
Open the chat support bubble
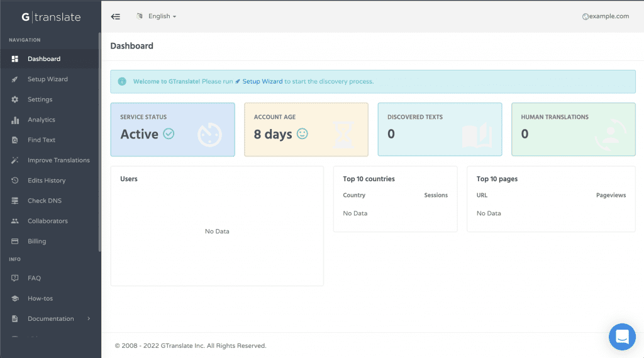tap(622, 337)
